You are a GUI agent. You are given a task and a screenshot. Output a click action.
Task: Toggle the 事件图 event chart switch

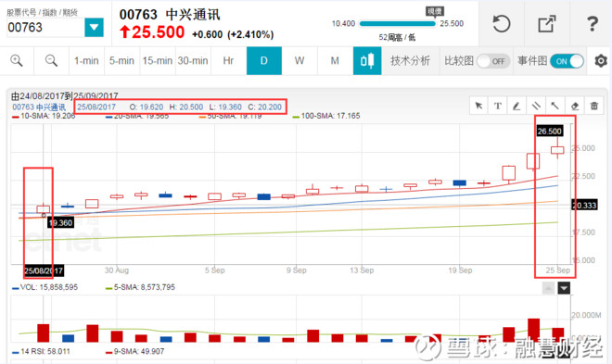point(567,61)
